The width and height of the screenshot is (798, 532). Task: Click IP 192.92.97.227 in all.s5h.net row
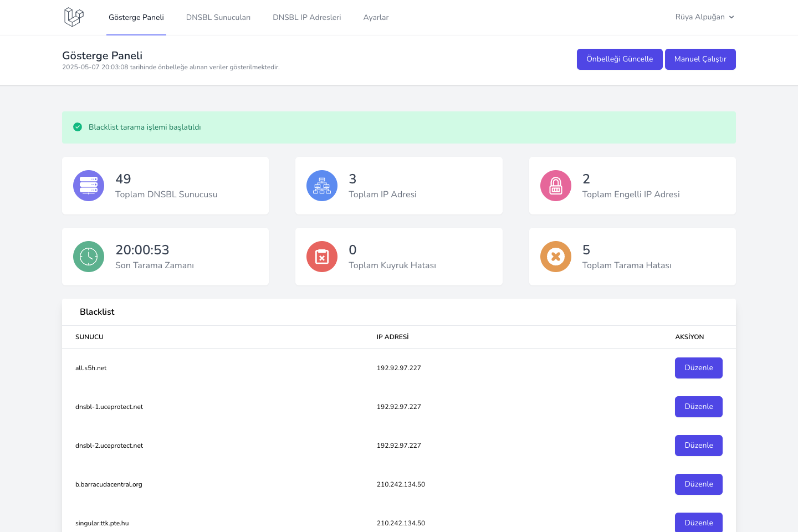tap(399, 368)
